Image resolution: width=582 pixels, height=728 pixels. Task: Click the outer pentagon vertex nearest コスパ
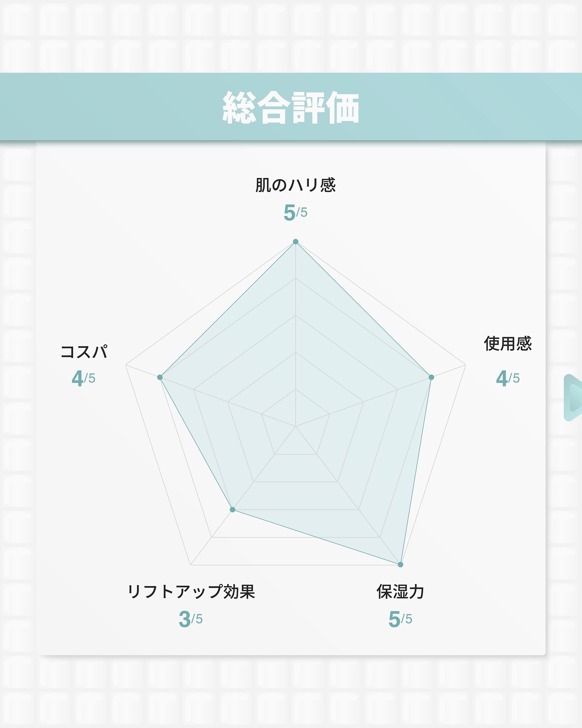(126, 366)
